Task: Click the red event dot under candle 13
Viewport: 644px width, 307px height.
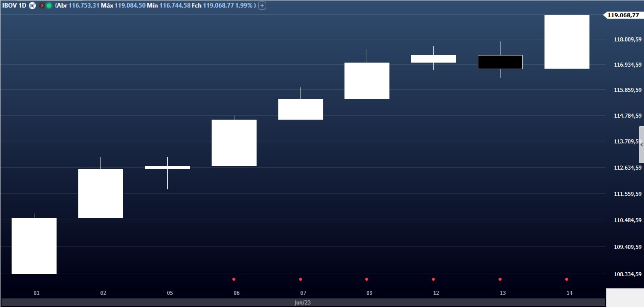Action: pos(500,279)
